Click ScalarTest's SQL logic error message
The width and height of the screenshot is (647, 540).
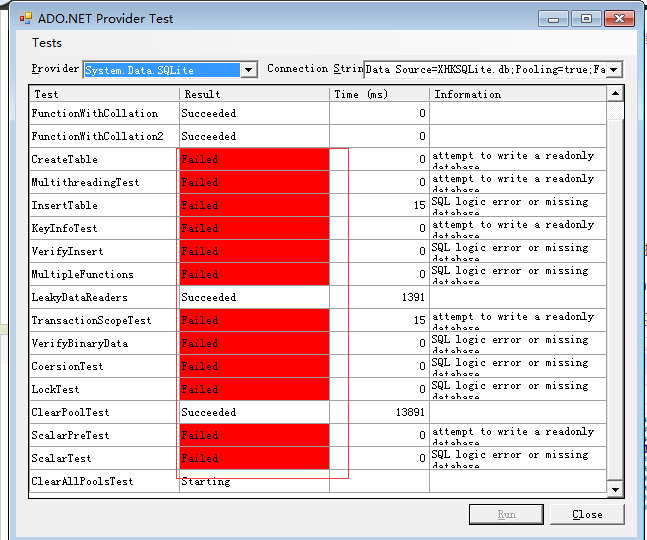(x=518, y=458)
